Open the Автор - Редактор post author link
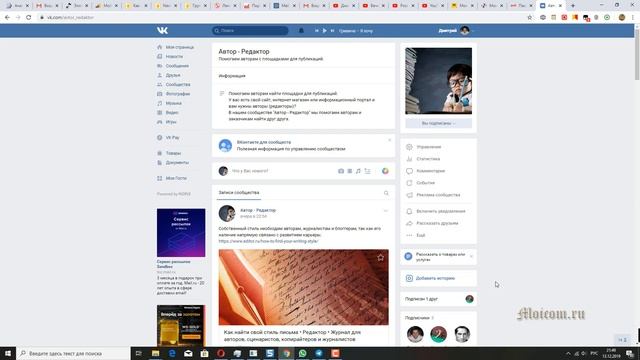This screenshot has width=640, height=360. [258, 210]
